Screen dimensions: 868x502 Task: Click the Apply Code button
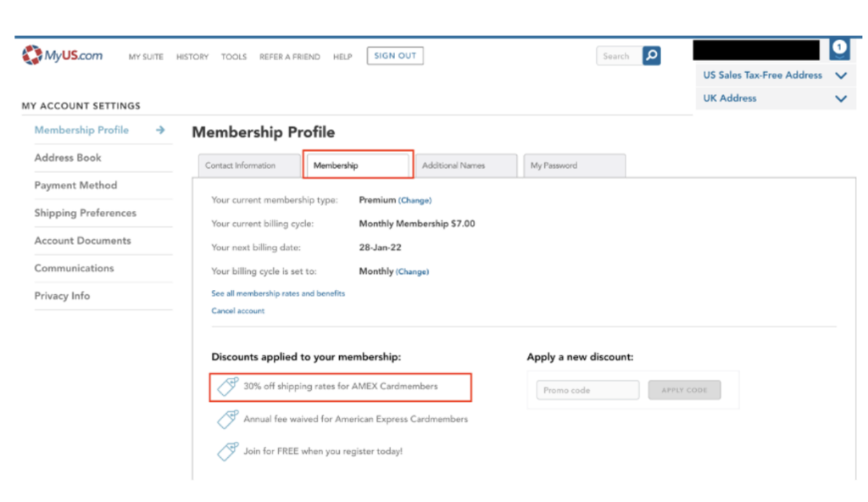[684, 390]
